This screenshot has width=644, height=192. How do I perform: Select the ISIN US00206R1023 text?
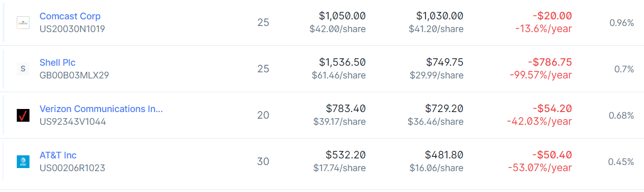[72, 168]
